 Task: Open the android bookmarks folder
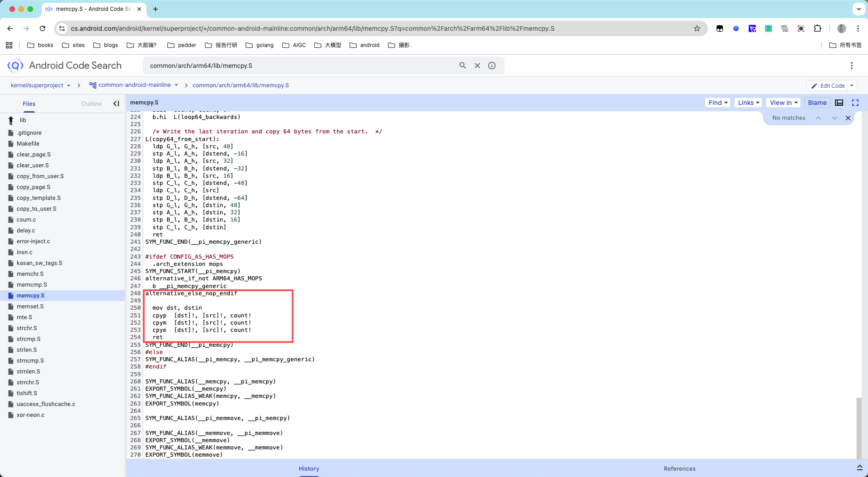coord(364,45)
